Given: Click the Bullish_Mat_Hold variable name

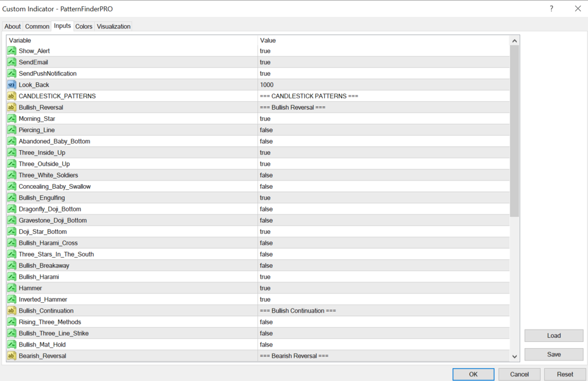Looking at the screenshot, I should 42,344.
